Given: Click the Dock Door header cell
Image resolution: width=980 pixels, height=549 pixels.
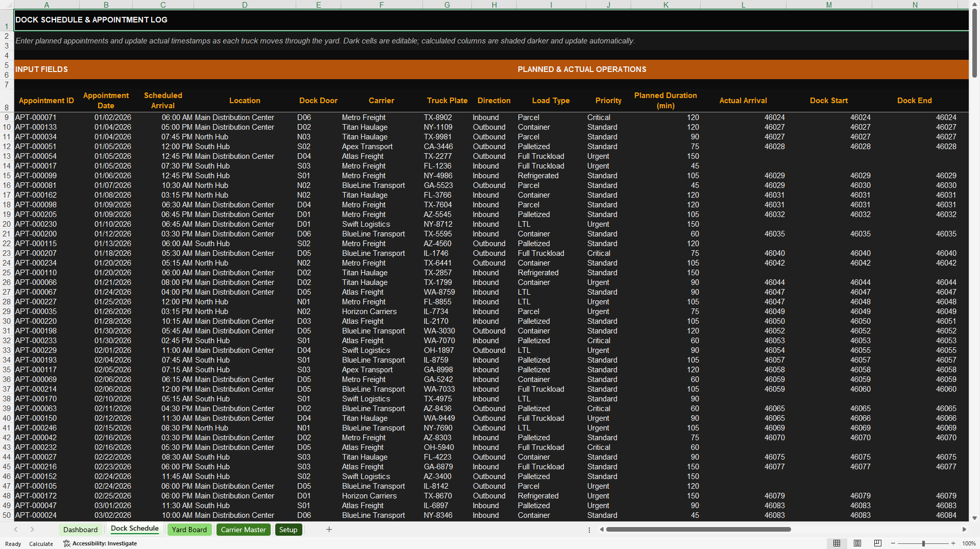Looking at the screenshot, I should [x=318, y=101].
